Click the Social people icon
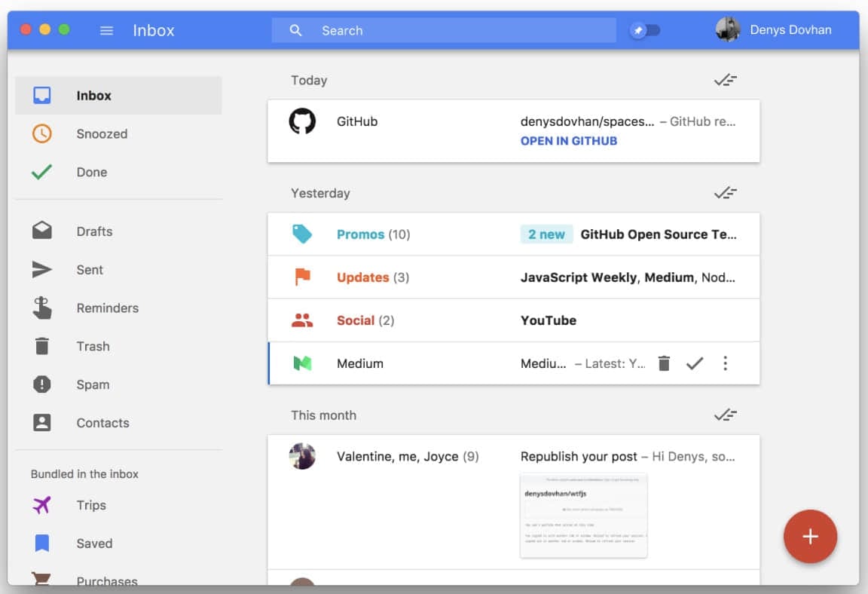 point(302,320)
